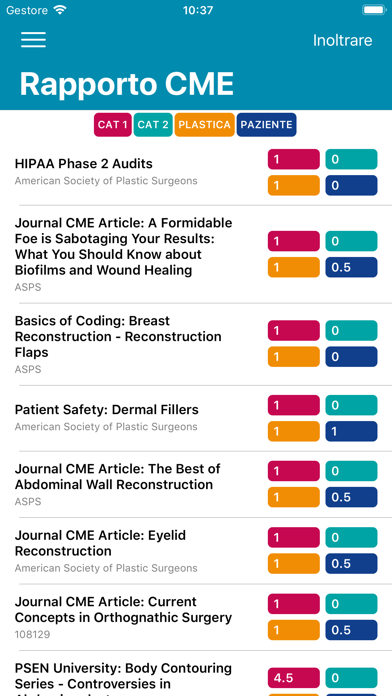
Task: Tap the blue patient credit badge for Dermal Fillers
Action: (351, 431)
